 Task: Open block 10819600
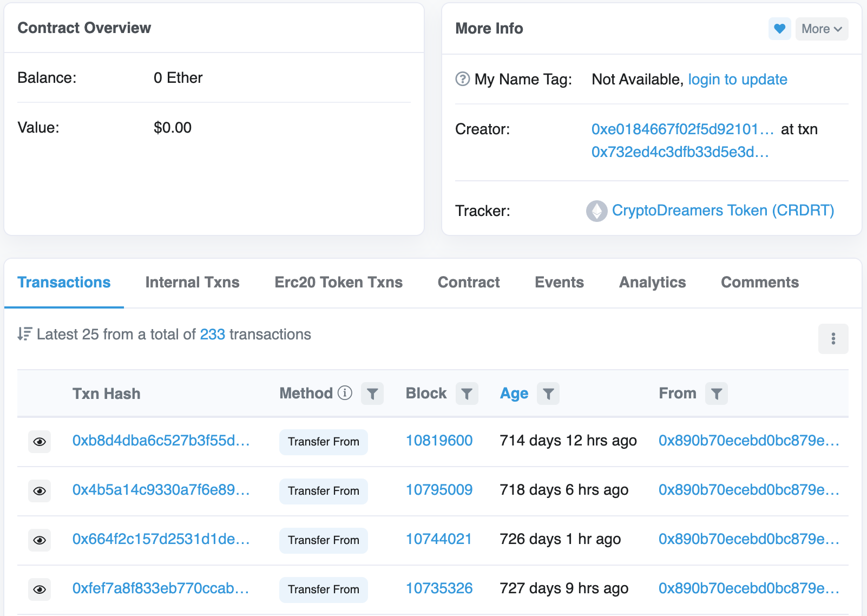pos(439,441)
